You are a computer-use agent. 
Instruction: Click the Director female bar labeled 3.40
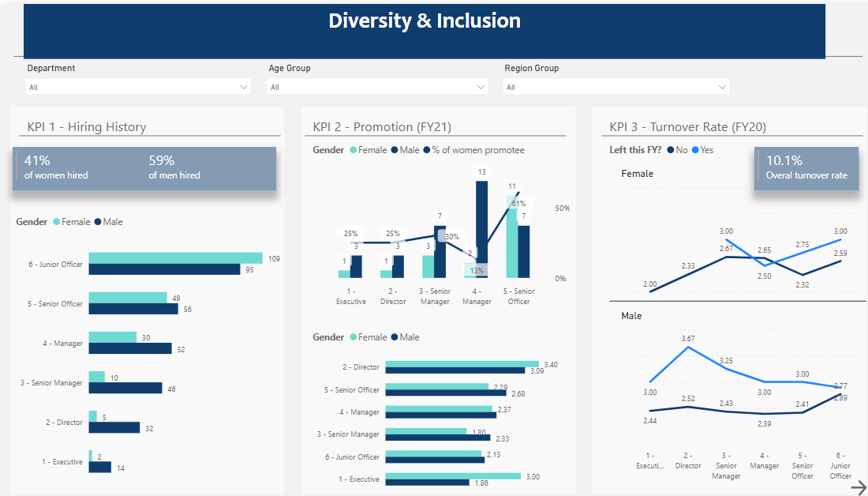click(x=462, y=363)
